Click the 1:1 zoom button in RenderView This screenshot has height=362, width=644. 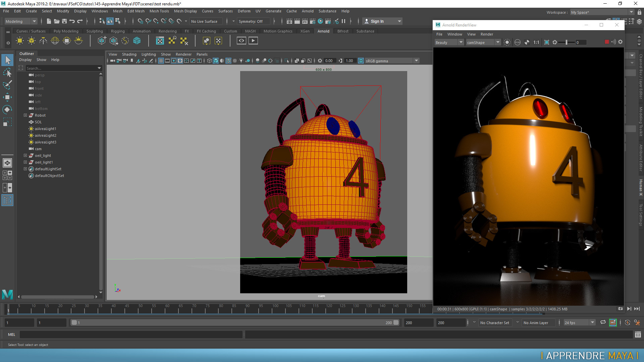(536, 42)
